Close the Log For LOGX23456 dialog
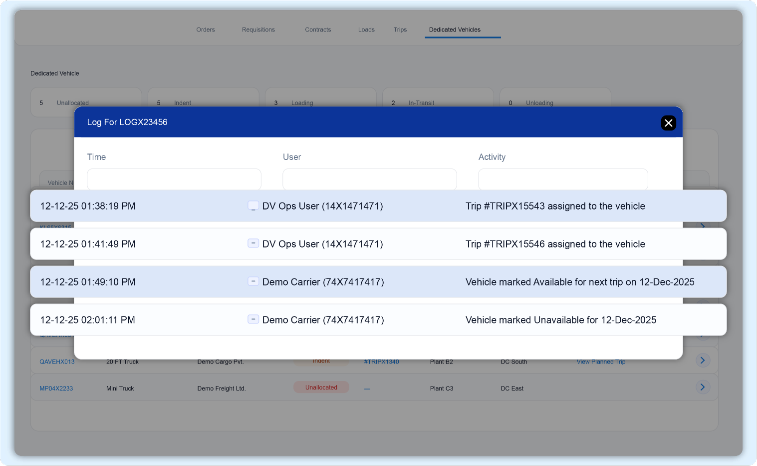The image size is (757, 466). click(x=668, y=123)
